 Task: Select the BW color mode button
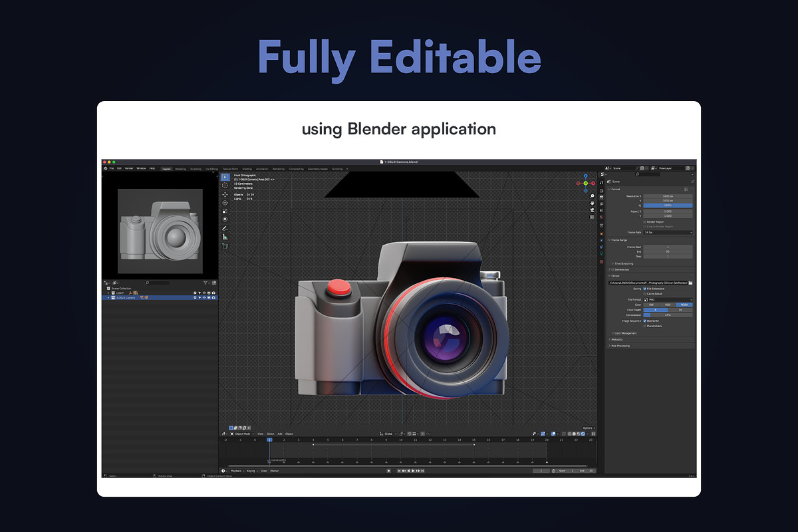[x=652, y=305]
